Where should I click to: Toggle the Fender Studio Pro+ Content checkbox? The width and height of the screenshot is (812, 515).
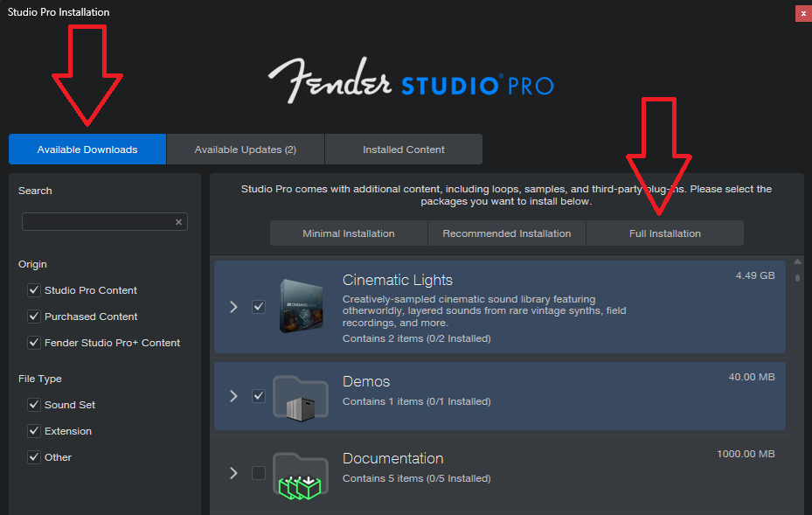(34, 343)
